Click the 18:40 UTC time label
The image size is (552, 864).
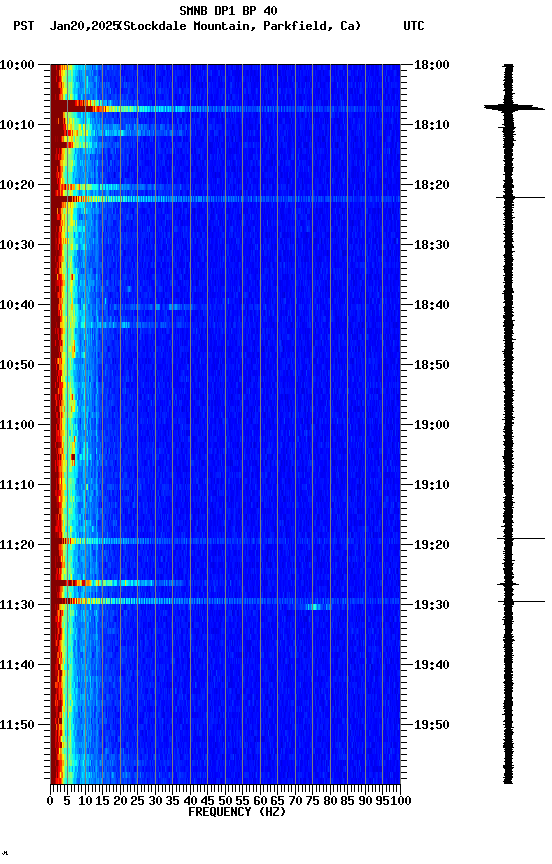coord(432,305)
